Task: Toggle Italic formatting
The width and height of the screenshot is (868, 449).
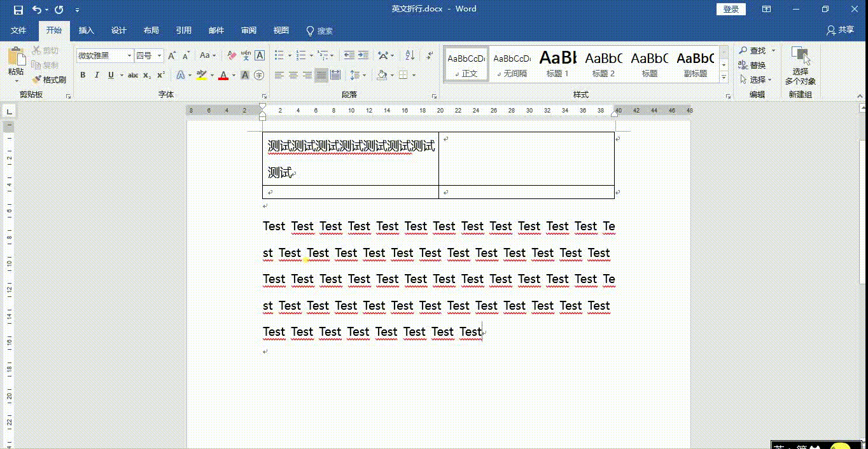Action: tap(97, 75)
